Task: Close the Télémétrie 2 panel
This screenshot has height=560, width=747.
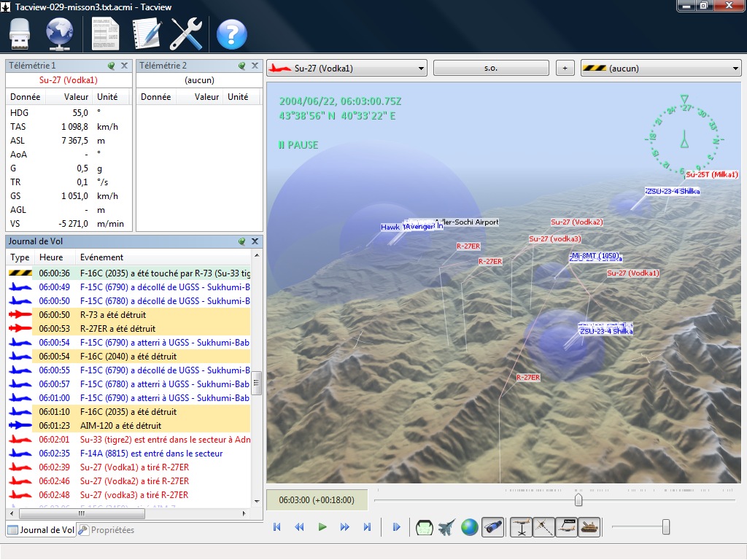Action: tap(255, 66)
